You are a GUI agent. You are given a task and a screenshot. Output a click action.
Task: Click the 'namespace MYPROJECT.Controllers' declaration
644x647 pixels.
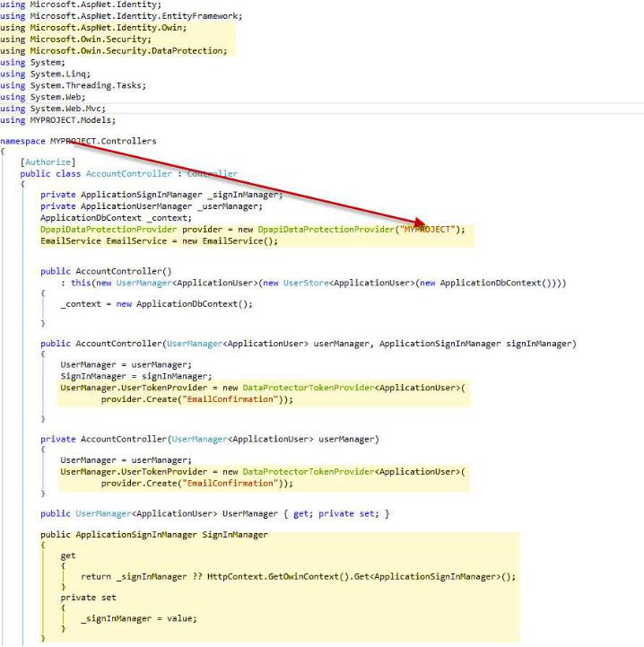pyautogui.click(x=78, y=141)
